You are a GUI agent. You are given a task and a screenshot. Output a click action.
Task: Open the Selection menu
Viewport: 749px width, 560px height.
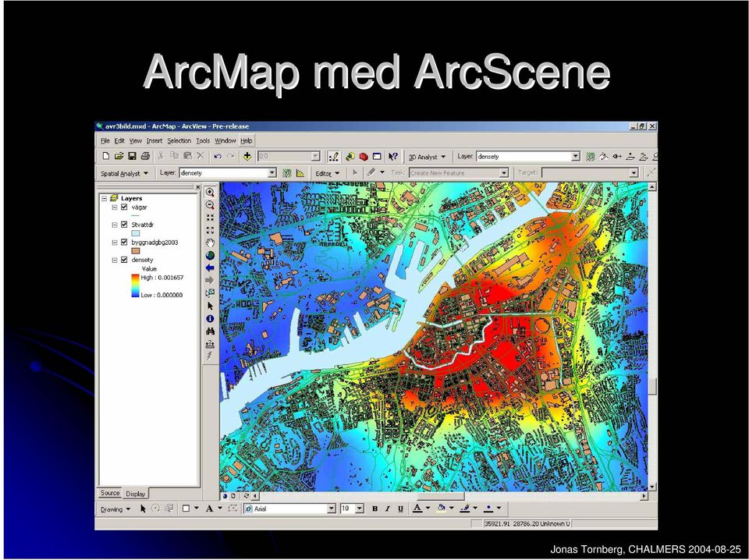coord(179,141)
